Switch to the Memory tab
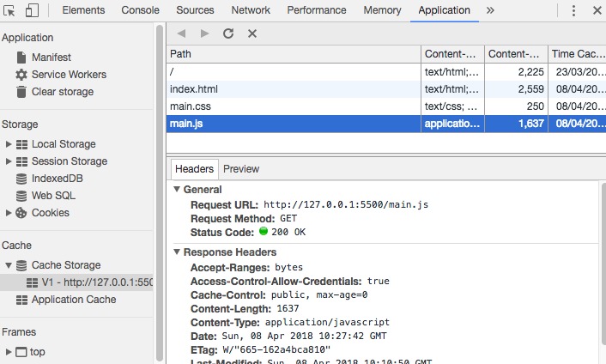 pyautogui.click(x=382, y=10)
